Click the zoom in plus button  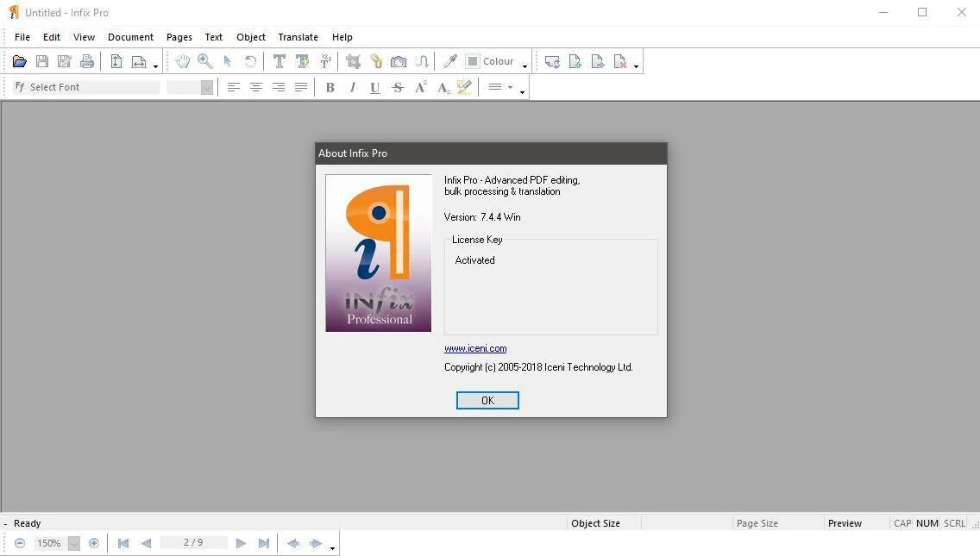94,544
